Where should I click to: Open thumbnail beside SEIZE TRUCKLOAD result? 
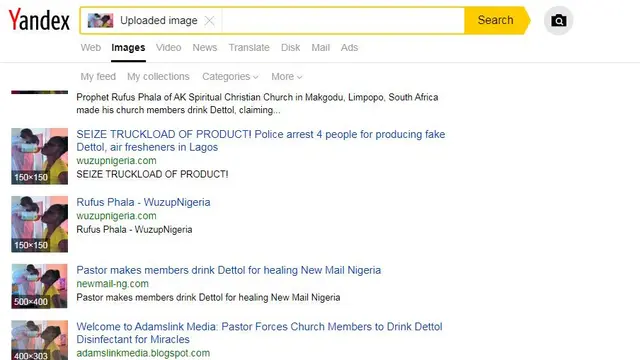click(40, 156)
